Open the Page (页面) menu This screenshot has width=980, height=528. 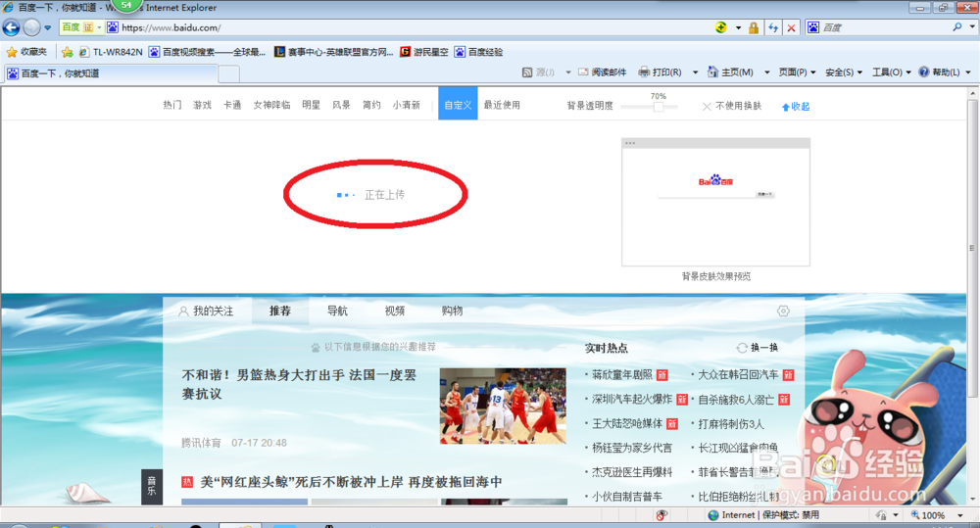(797, 72)
